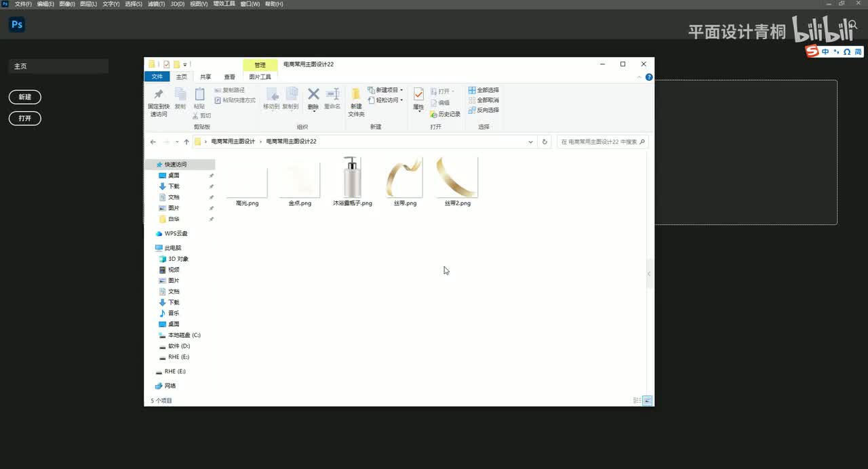
Task: Switch to the Home (主页) ribbon tab
Action: click(x=182, y=77)
